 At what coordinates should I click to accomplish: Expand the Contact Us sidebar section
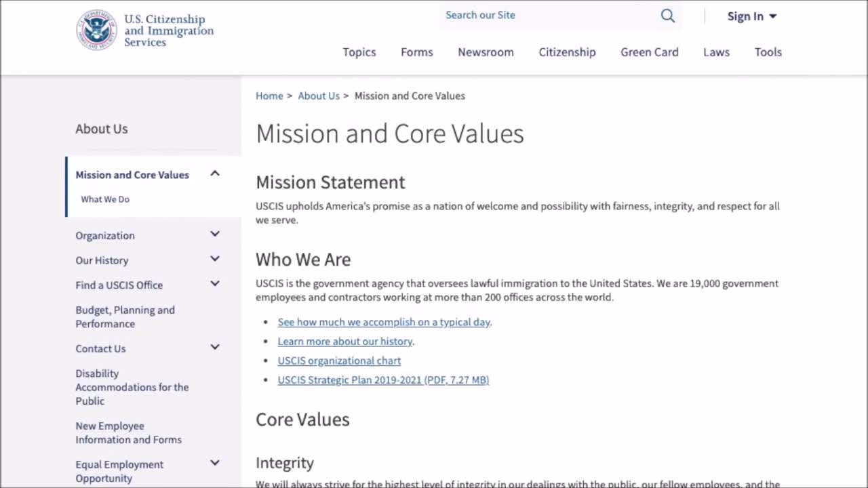[215, 347]
